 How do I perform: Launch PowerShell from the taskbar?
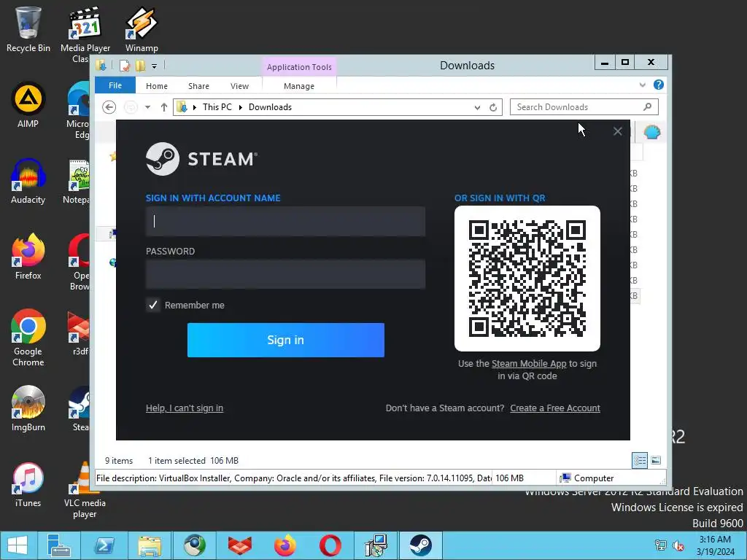tap(104, 545)
